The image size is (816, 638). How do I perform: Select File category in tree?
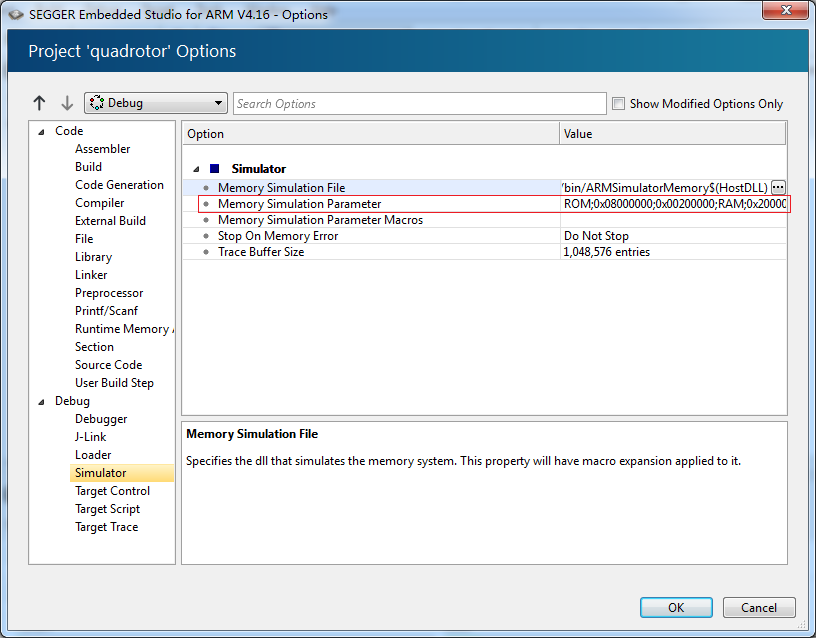click(x=84, y=239)
